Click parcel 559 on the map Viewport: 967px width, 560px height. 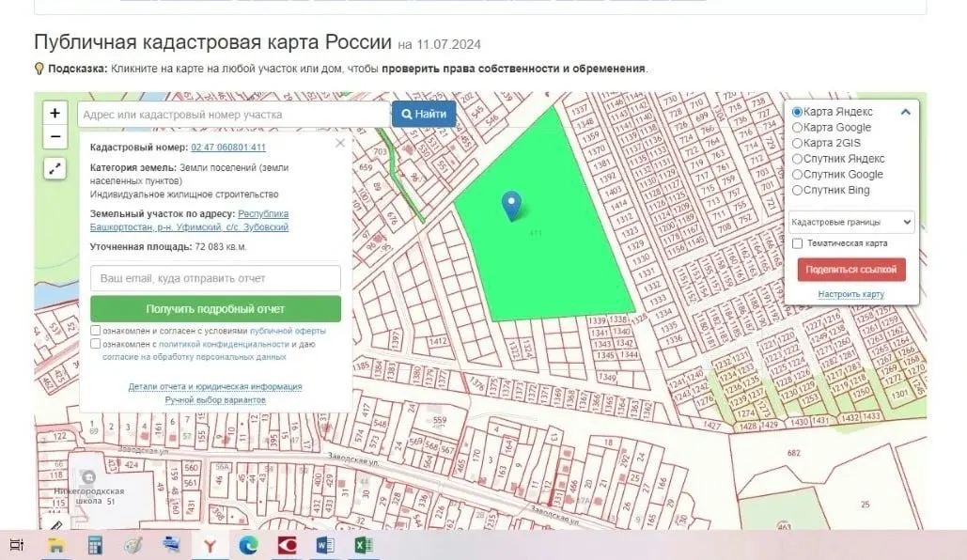pyautogui.click(x=439, y=420)
